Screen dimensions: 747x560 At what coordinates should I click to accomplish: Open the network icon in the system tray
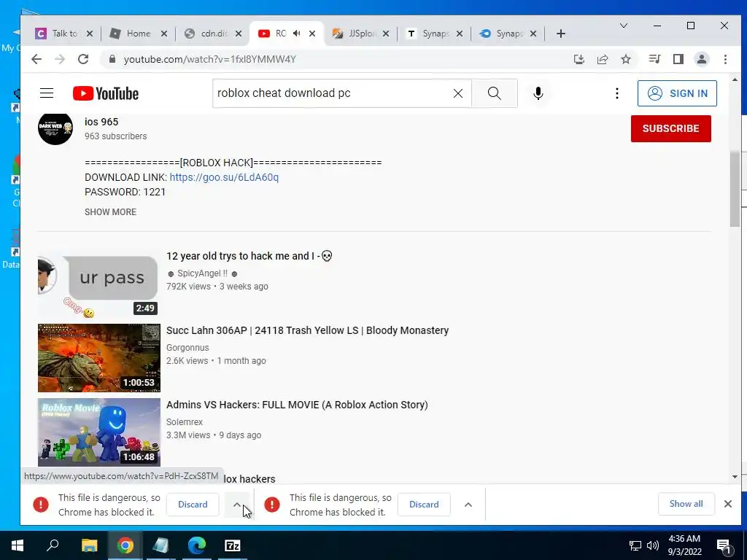click(635, 545)
